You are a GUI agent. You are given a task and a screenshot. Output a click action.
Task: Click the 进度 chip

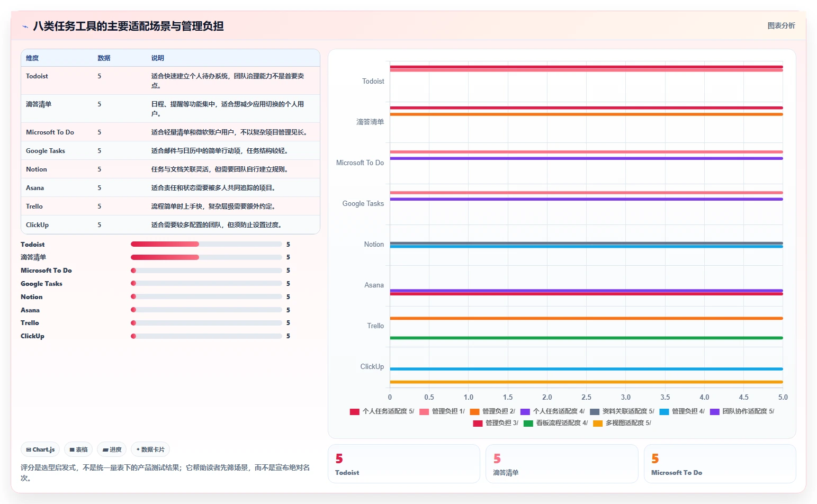click(112, 449)
